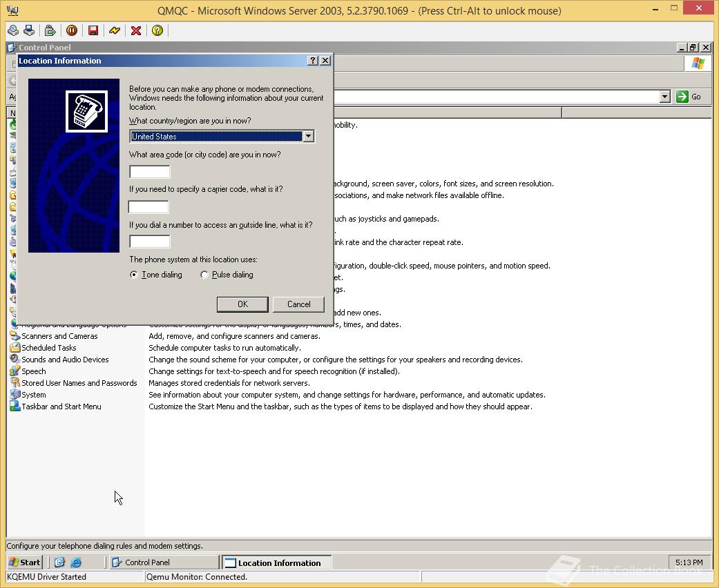Click 'Schedule computer tasks to run automatically.' description
Image resolution: width=719 pixels, height=588 pixels.
(x=224, y=348)
